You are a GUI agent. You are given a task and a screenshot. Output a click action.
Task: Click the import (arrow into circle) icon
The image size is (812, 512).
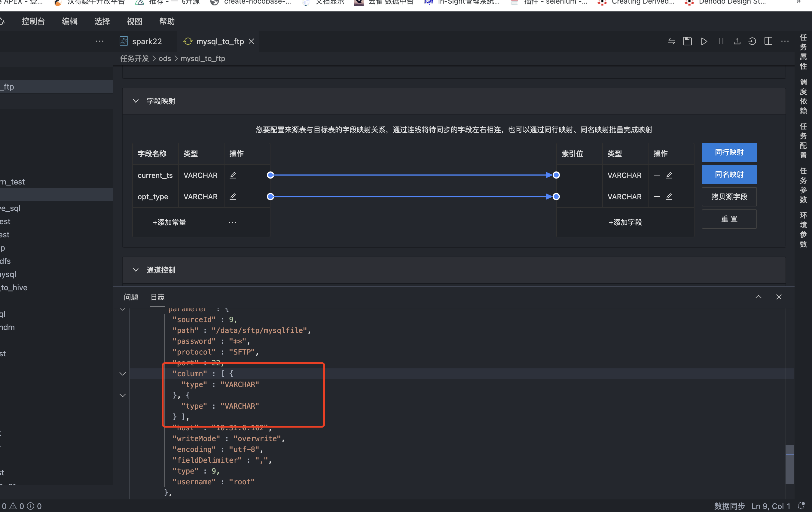pos(752,41)
